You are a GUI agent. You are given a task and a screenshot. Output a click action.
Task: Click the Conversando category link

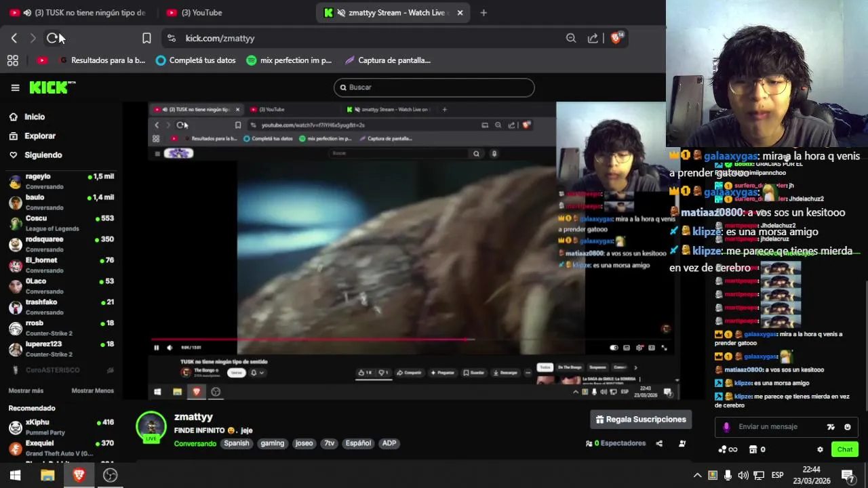click(x=195, y=444)
